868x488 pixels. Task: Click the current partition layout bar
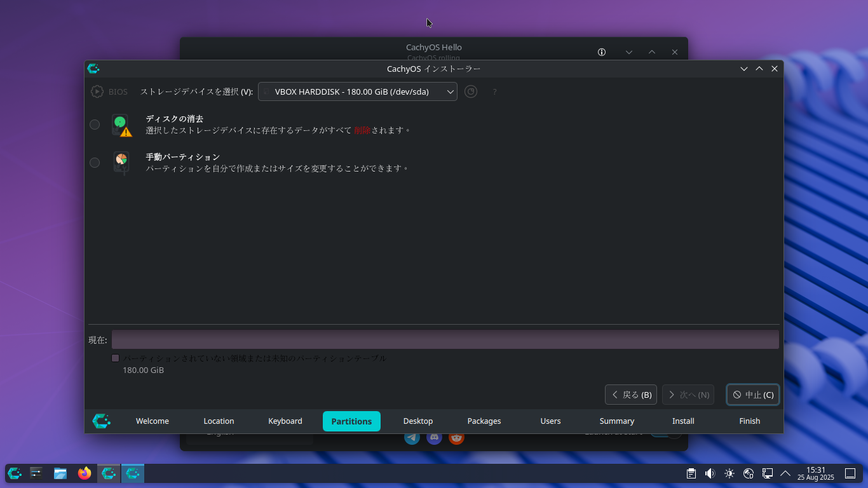[x=445, y=339]
